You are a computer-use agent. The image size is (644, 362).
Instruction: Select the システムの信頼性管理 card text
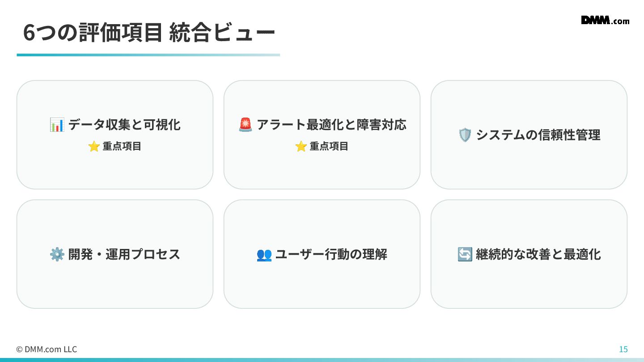click(538, 135)
